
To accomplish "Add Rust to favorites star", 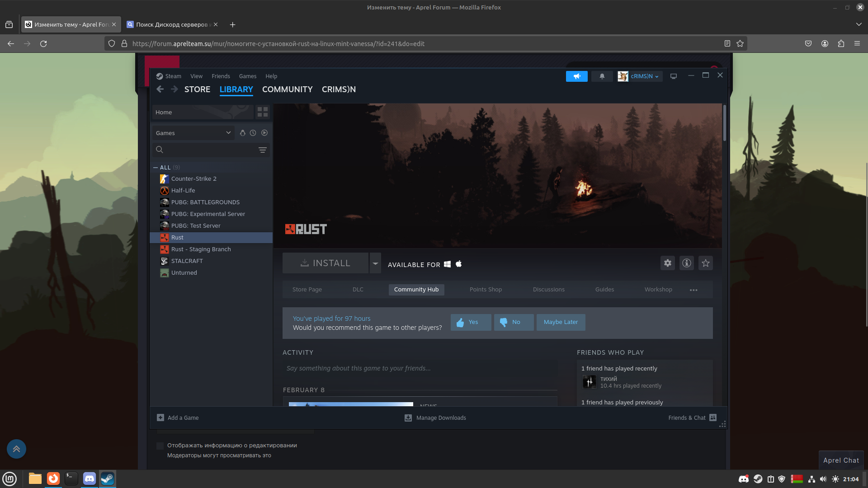I will (706, 263).
